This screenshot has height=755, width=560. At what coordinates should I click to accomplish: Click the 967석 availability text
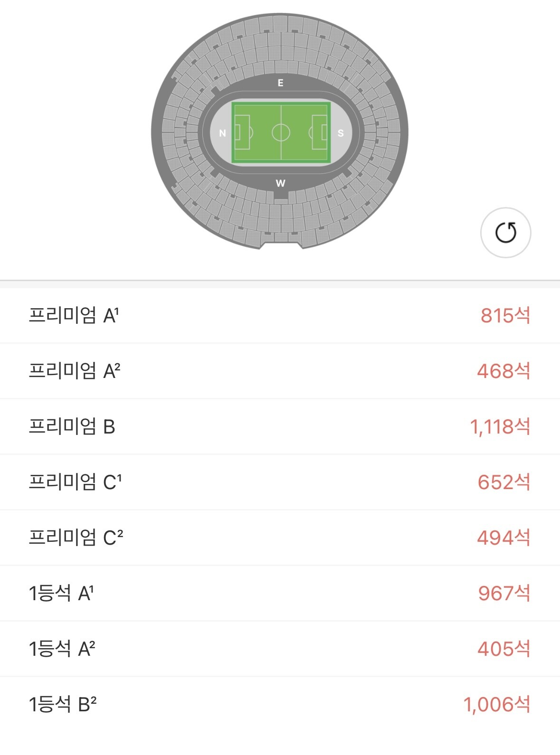504,593
